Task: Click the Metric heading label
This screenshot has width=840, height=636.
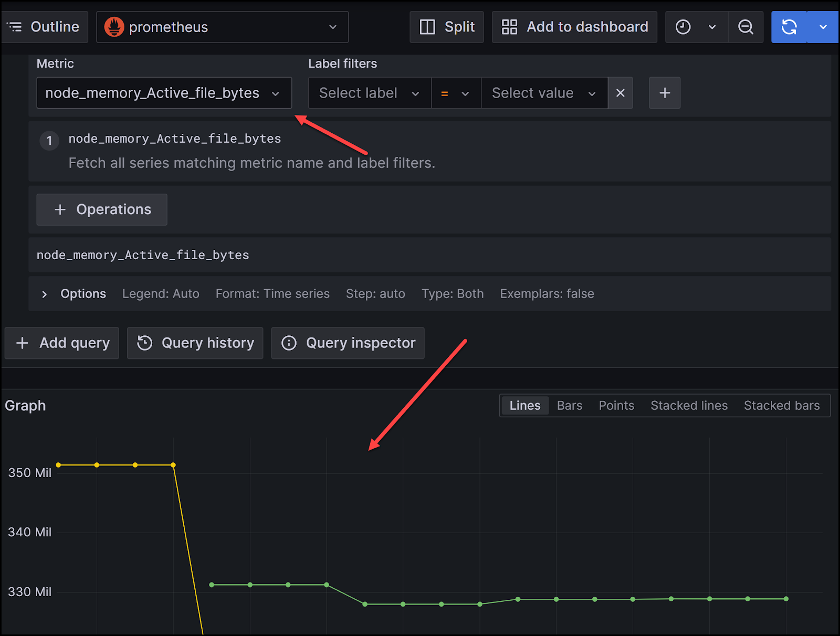Action: pyautogui.click(x=55, y=63)
